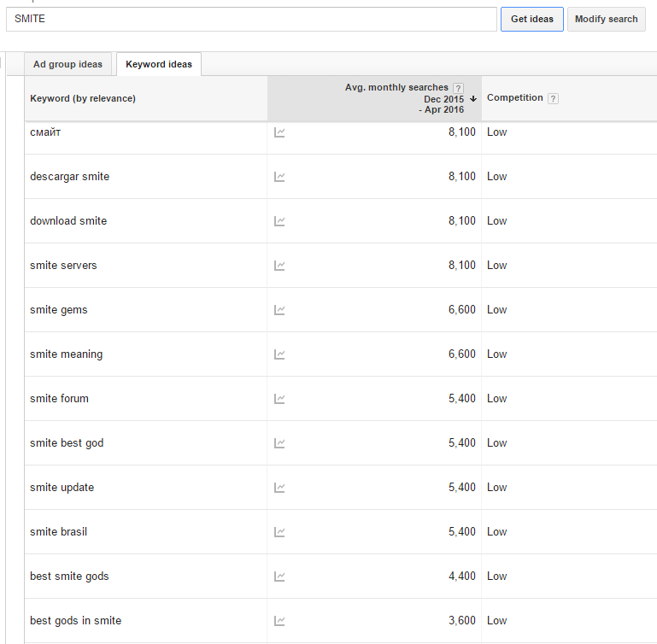Sort table by Competition column header
The height and width of the screenshot is (644, 657).
[514, 98]
